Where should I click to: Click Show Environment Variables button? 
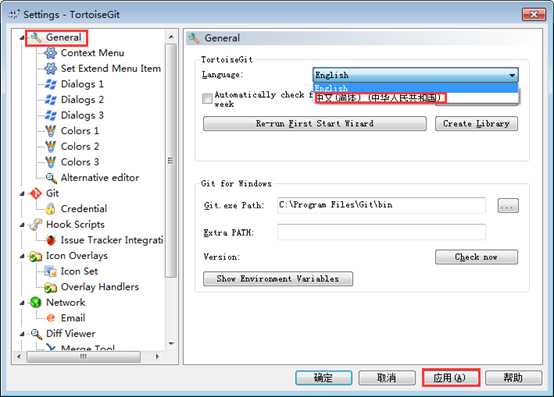[x=278, y=279]
